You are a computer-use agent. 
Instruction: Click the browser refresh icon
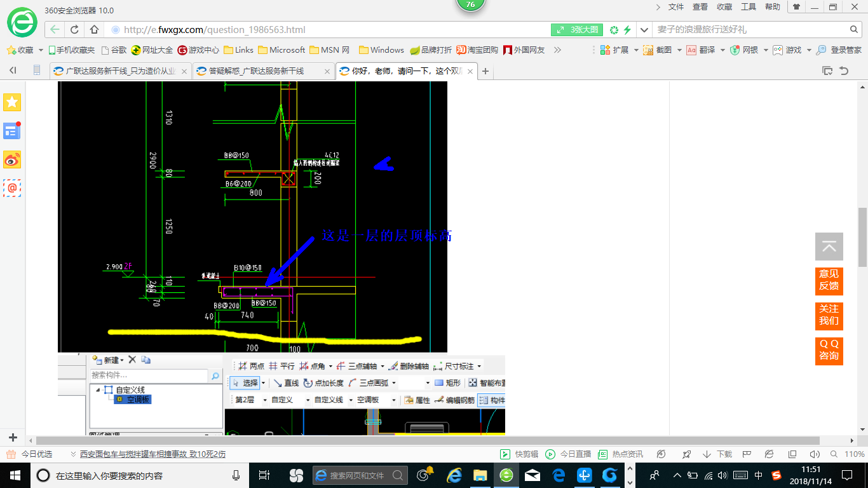(x=74, y=29)
